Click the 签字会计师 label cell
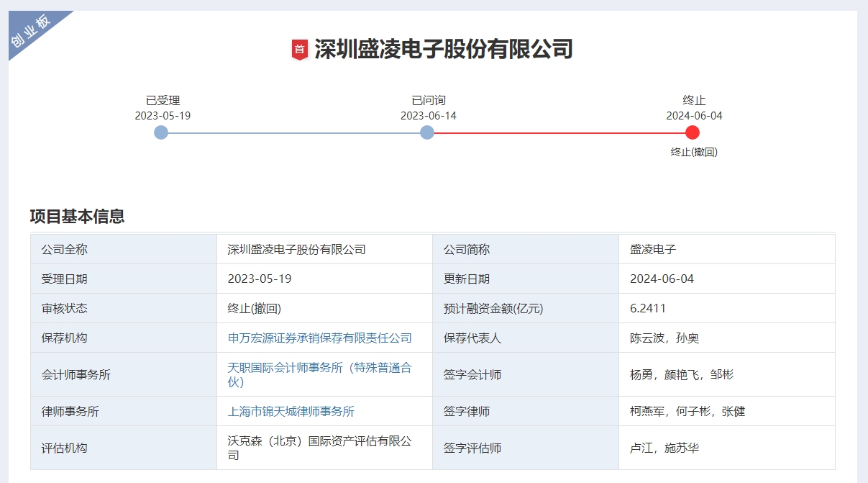Screen dimensions: 868x483 click(x=526, y=375)
